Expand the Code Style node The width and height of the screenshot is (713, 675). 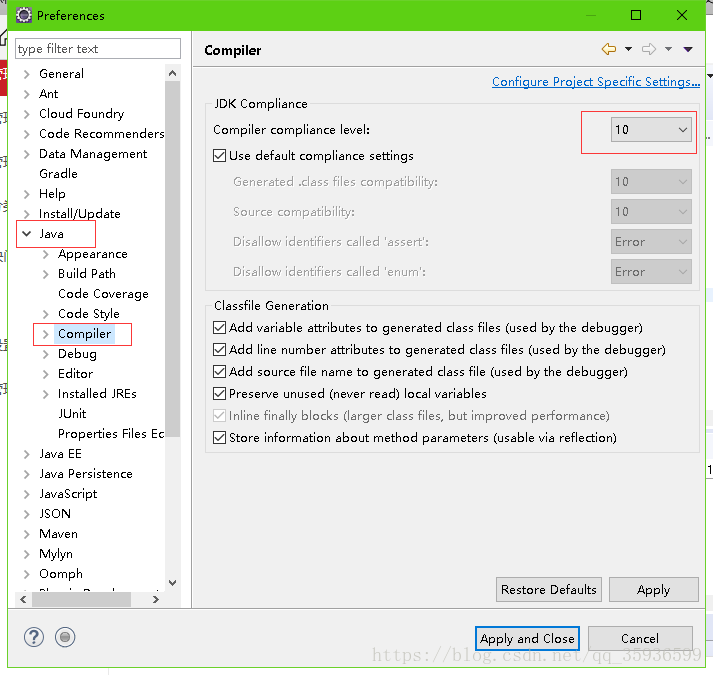pyautogui.click(x=45, y=314)
